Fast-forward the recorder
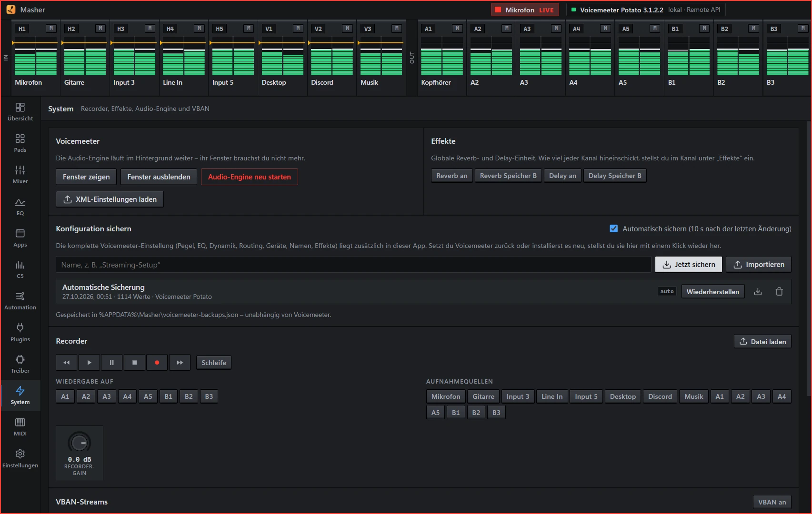Screen dimensions: 812x514 [180, 363]
